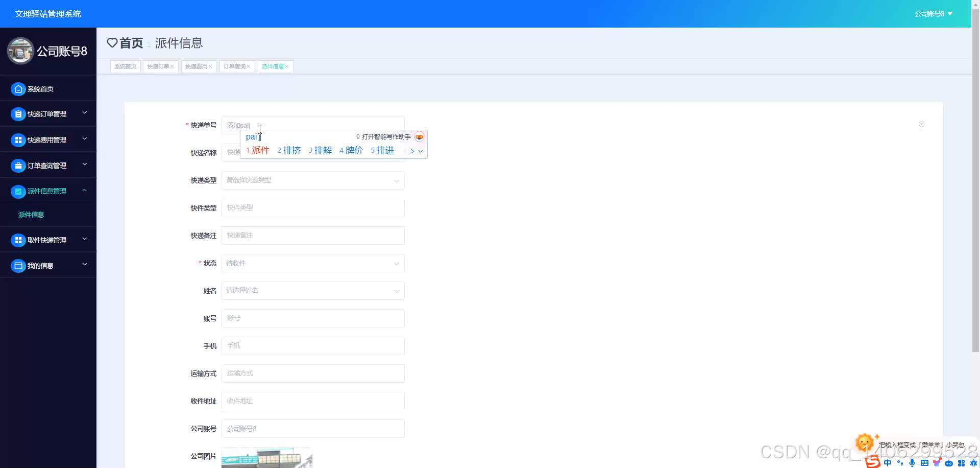The width and height of the screenshot is (980, 468).
Task: Open the 系统首页 sidebar menu item
Action: click(x=48, y=89)
